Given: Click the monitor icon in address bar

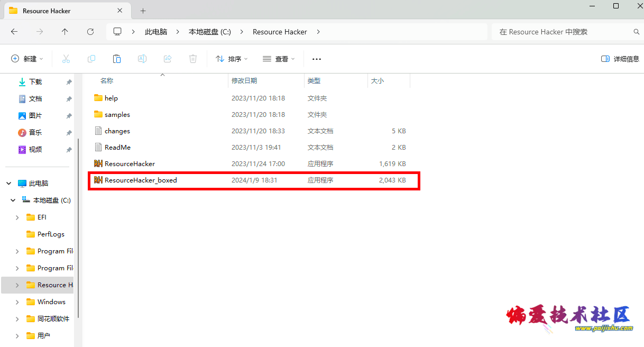Looking at the screenshot, I should 117,32.
